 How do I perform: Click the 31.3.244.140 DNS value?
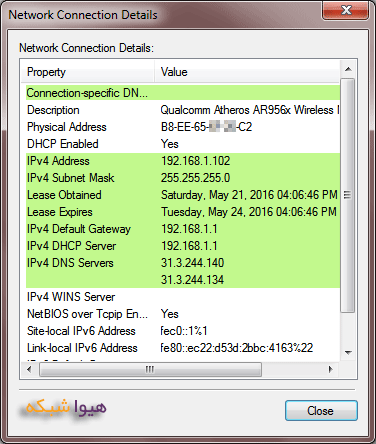pos(192,263)
